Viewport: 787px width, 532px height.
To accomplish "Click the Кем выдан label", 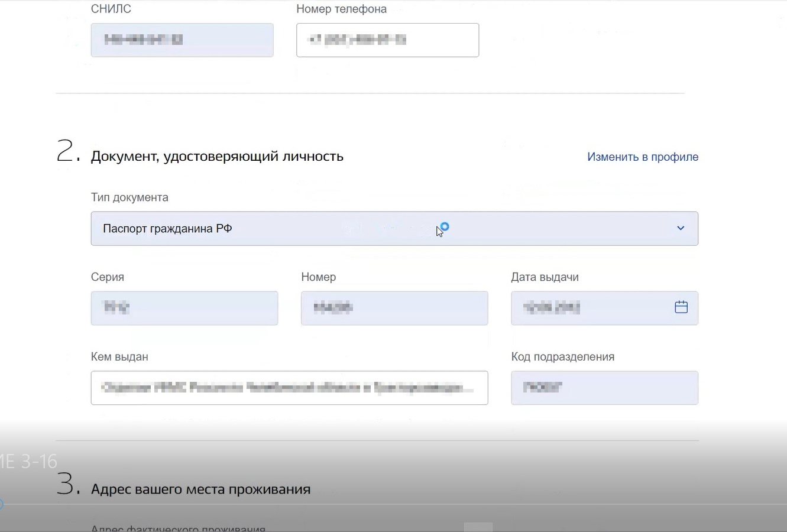I will 119,356.
